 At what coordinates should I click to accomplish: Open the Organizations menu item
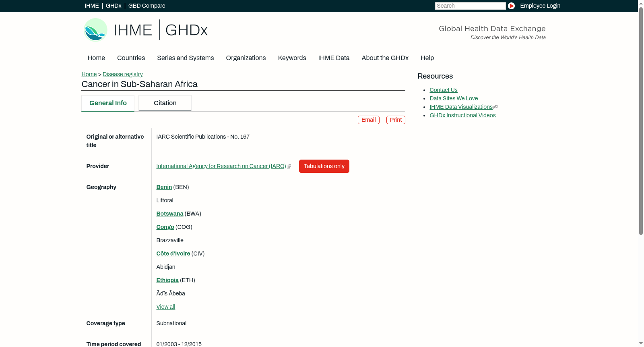pos(246,58)
